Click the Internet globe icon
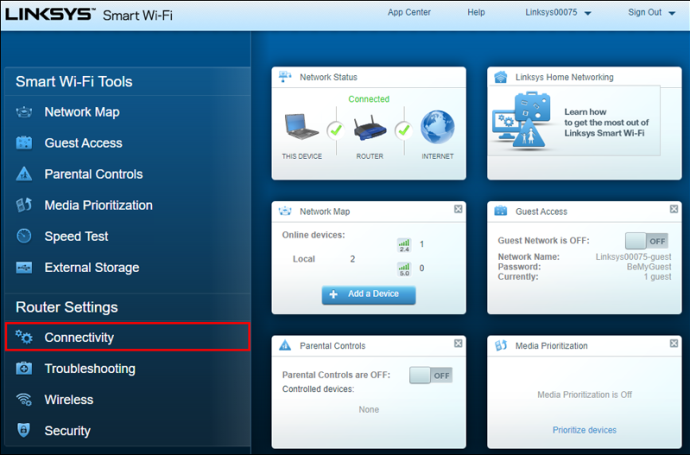690x455 pixels. tap(437, 127)
